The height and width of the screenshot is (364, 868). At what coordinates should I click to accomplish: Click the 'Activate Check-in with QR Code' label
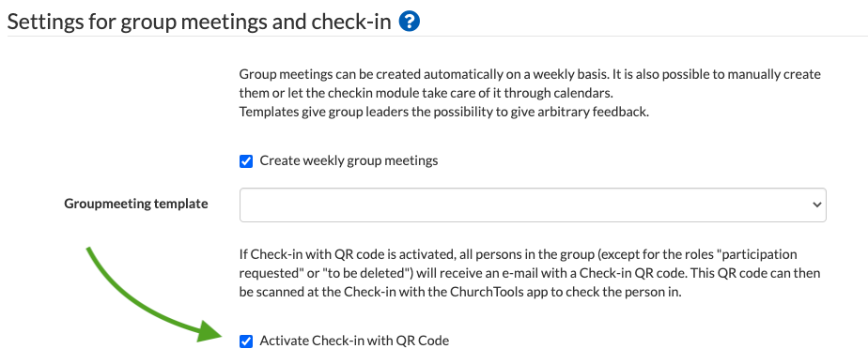click(354, 341)
